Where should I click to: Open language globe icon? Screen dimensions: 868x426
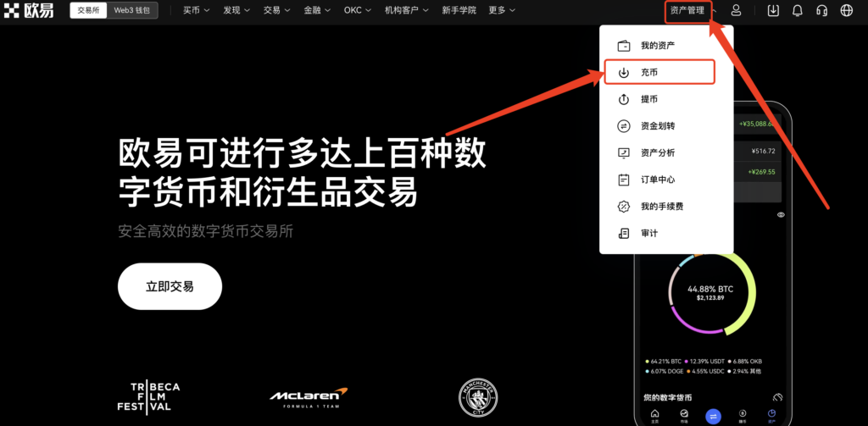tap(847, 10)
